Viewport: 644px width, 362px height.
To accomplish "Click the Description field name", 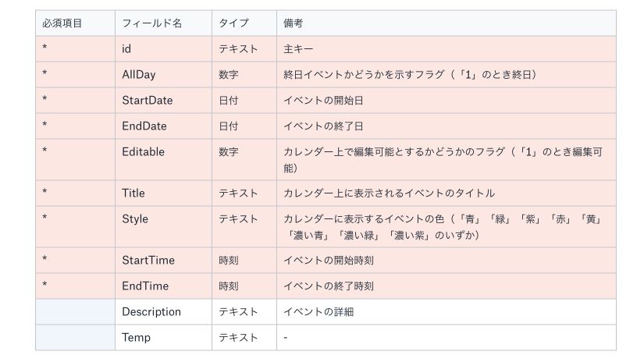I will [x=151, y=312].
